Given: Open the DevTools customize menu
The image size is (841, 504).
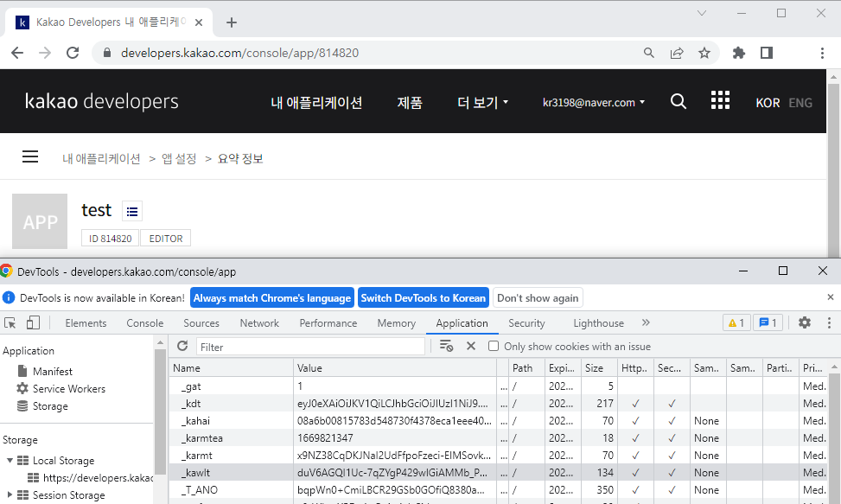Looking at the screenshot, I should click(829, 322).
